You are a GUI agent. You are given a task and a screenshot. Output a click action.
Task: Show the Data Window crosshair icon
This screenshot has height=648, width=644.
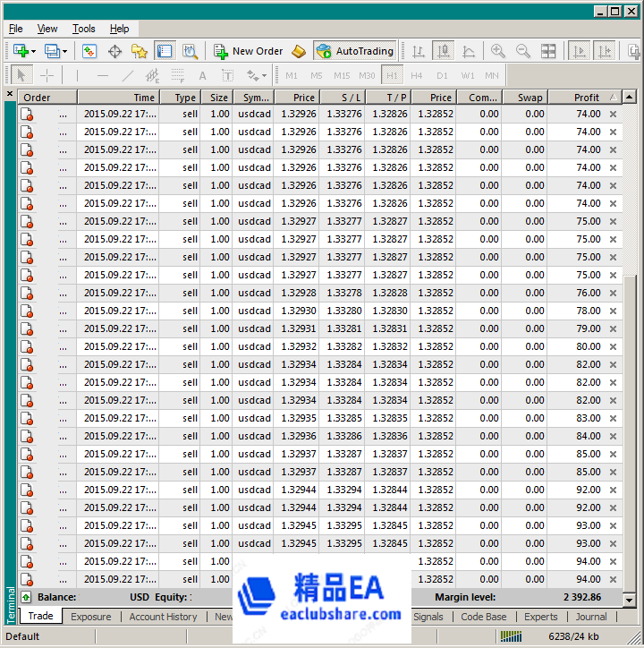114,51
